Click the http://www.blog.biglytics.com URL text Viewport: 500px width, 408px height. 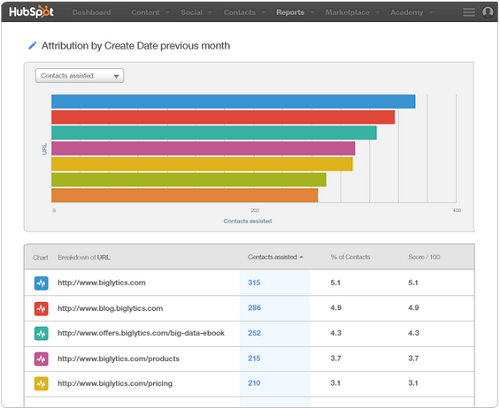pos(110,308)
